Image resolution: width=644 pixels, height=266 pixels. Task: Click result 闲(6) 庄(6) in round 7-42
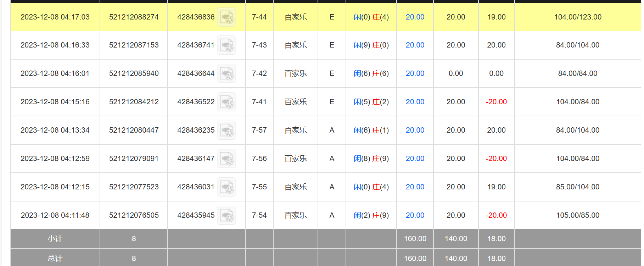coord(371,73)
